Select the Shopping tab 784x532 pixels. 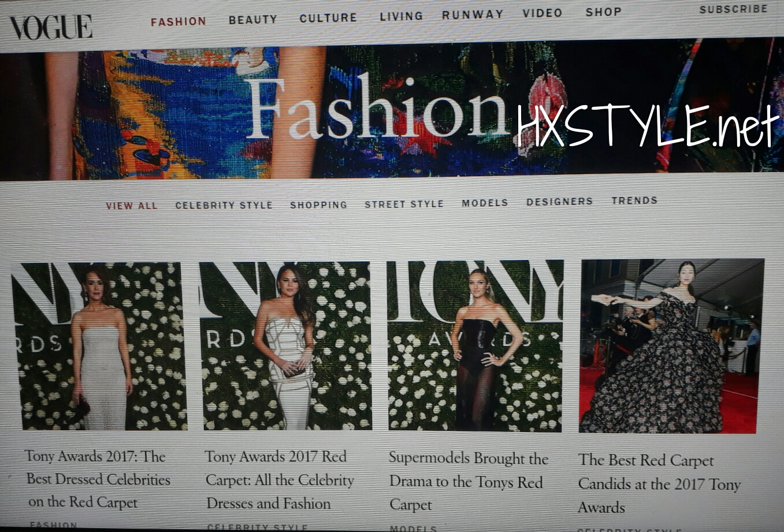pyautogui.click(x=318, y=204)
